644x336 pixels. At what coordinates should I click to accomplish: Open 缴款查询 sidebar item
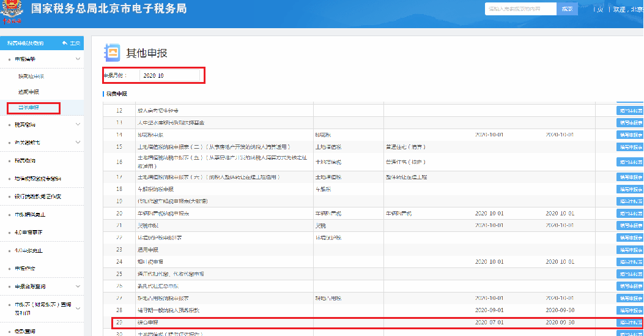(x=24, y=332)
